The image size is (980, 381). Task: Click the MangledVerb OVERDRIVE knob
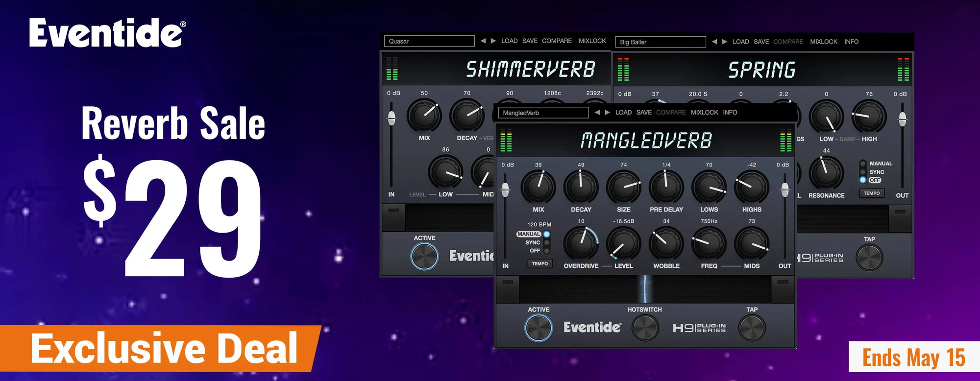tap(581, 243)
